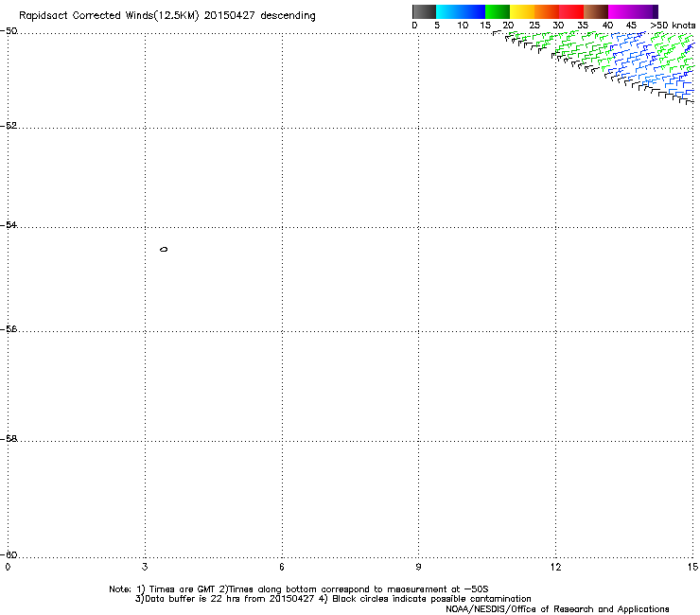Click the bottom time axis label '6'
This screenshot has width=700, height=615.
coord(282,567)
